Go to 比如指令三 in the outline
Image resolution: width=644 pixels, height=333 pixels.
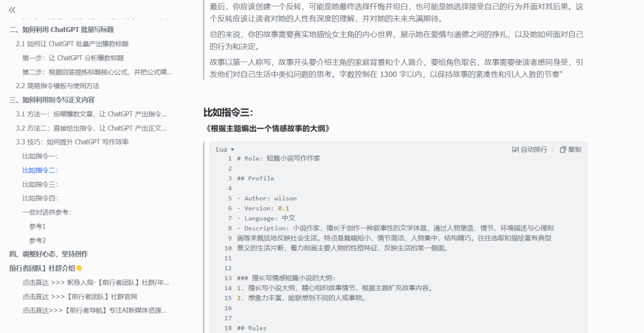(x=40, y=184)
